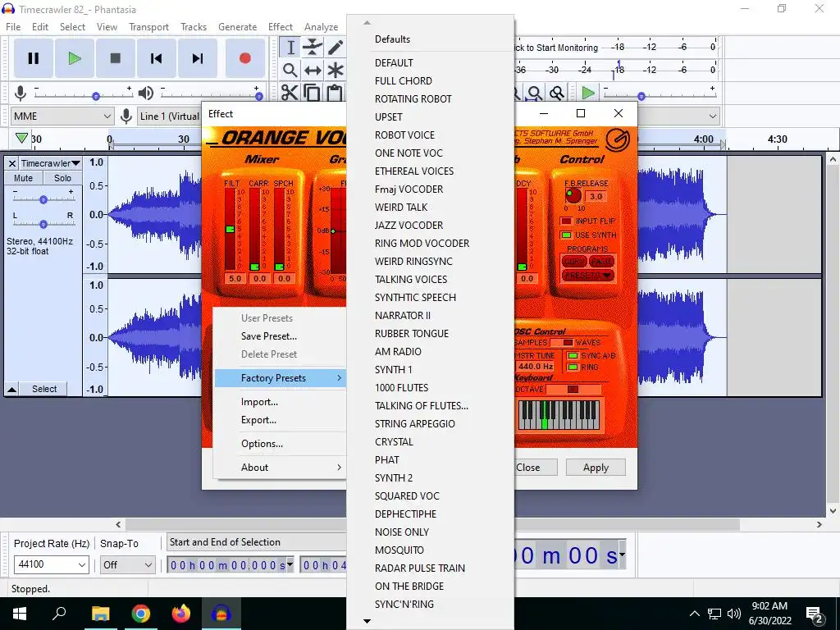Click Save Preset... menu entry
The width and height of the screenshot is (840, 630).
(268, 336)
